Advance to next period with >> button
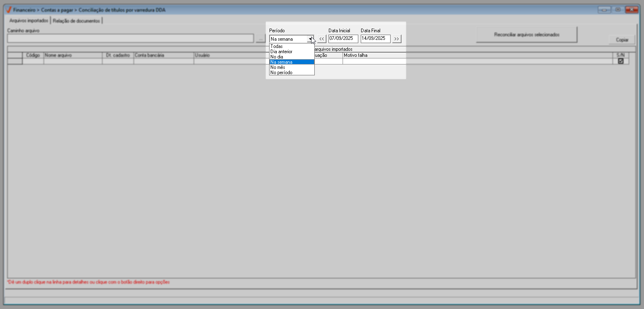644x309 pixels. coord(397,39)
